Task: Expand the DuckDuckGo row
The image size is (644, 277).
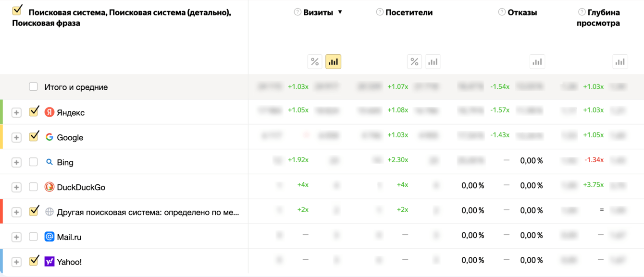Action: coord(16,187)
